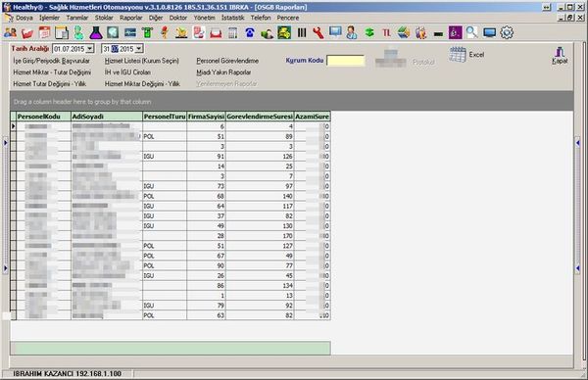Select the cell with GorevlendirmeSuresi 170

point(260,236)
